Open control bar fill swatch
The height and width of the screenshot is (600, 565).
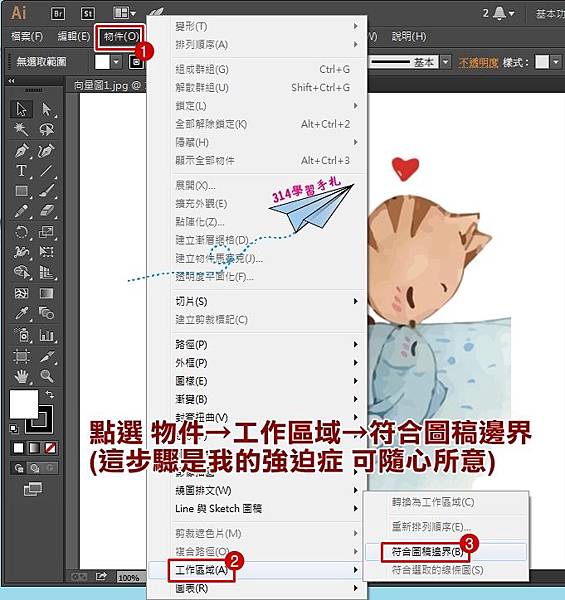pos(102,62)
